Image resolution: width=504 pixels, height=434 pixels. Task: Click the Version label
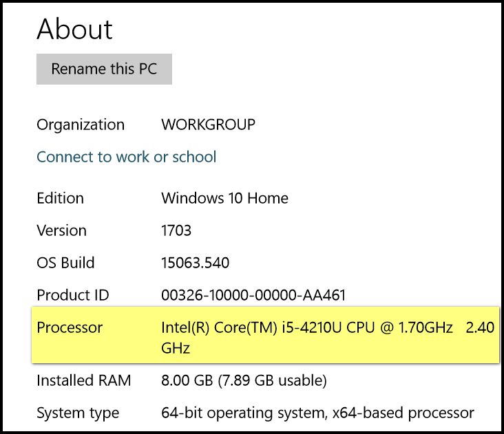61,230
